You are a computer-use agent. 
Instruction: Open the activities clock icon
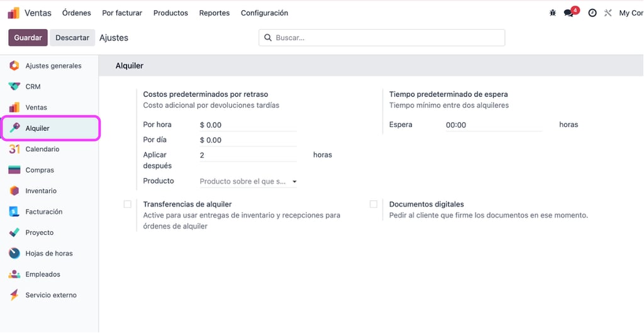tap(592, 13)
